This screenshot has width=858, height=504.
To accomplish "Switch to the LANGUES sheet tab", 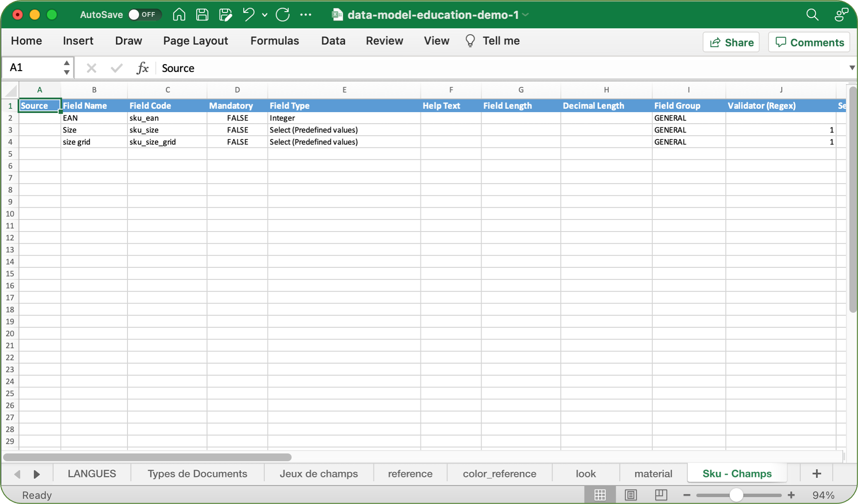I will [92, 474].
